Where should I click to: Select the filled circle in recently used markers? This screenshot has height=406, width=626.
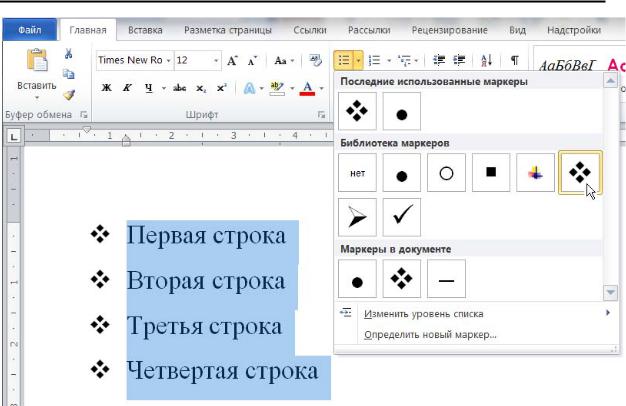click(402, 111)
